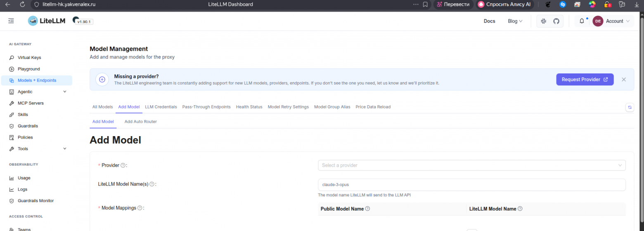Click the Public Model Name help icon
The image size is (644, 231).
[x=367, y=209]
